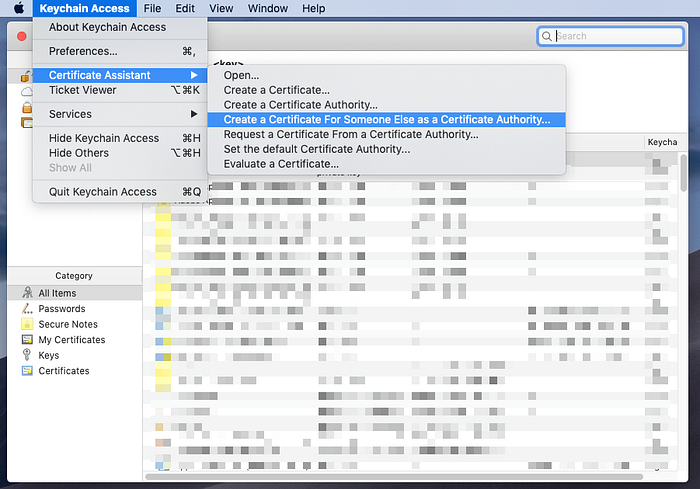Screen dimensions: 700x489
Task: Open the Window menu
Action: click(x=268, y=8)
